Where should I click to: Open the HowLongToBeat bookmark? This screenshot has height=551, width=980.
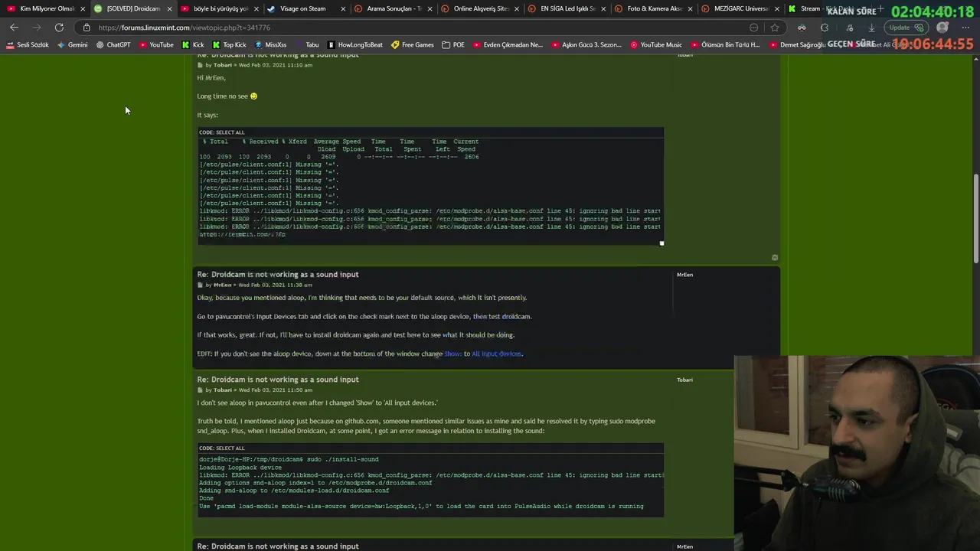354,45
